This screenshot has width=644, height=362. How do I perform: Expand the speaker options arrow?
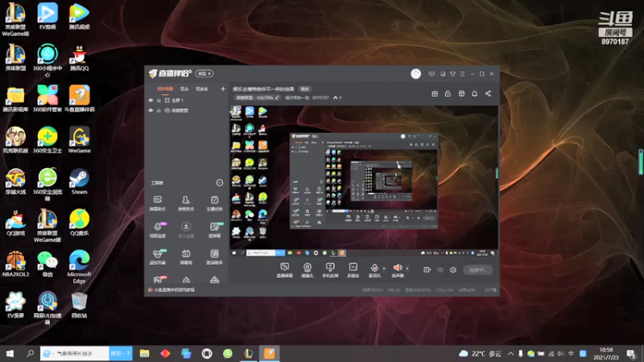coord(407,269)
